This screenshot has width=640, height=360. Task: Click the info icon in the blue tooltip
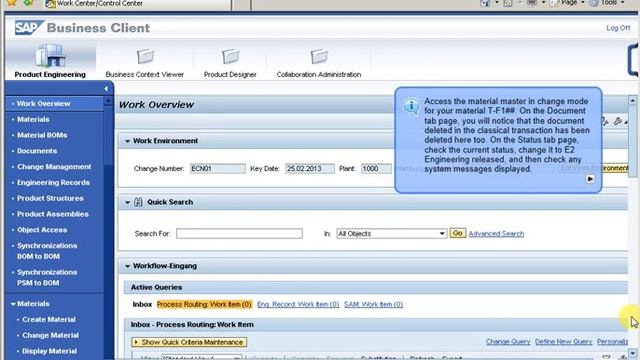coord(411,106)
